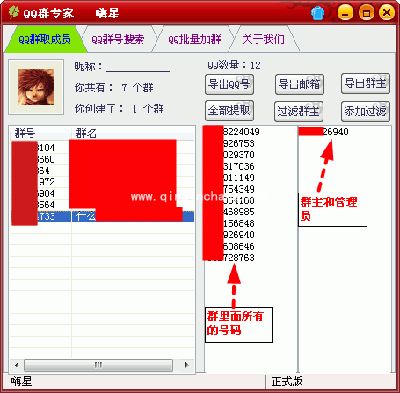Click the group list scrollbar right arrow
Image resolution: width=400 pixels, height=393 pixels.
[x=187, y=365]
